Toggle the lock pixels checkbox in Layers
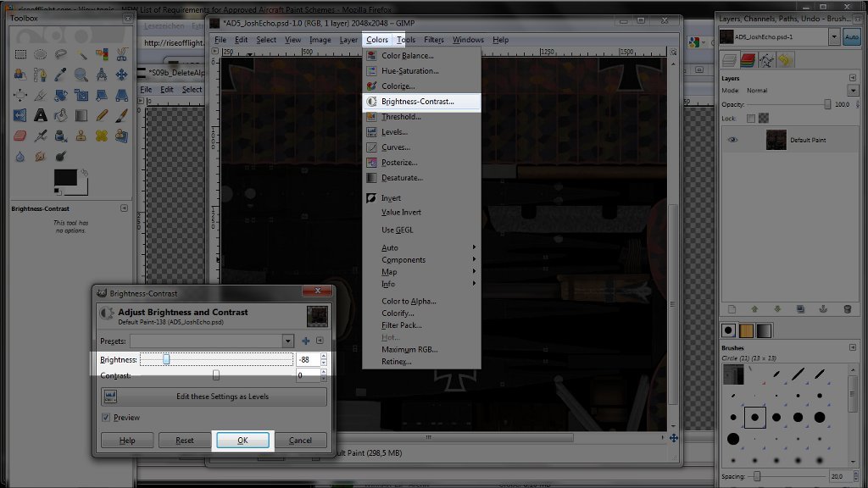The width and height of the screenshot is (868, 488). [x=751, y=119]
